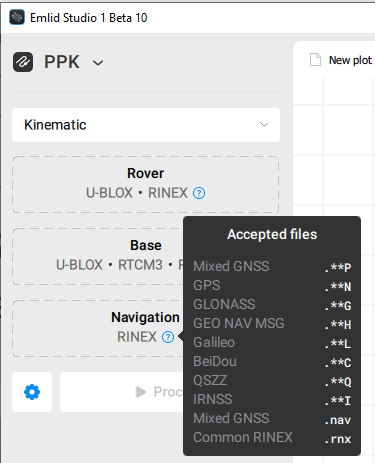Click the PPK mode icon

23,62
